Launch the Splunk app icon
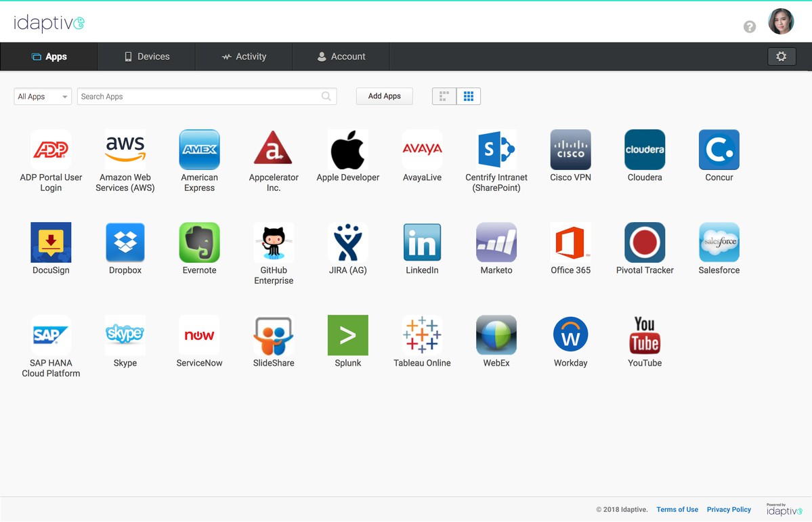The image size is (812, 522). pos(347,335)
